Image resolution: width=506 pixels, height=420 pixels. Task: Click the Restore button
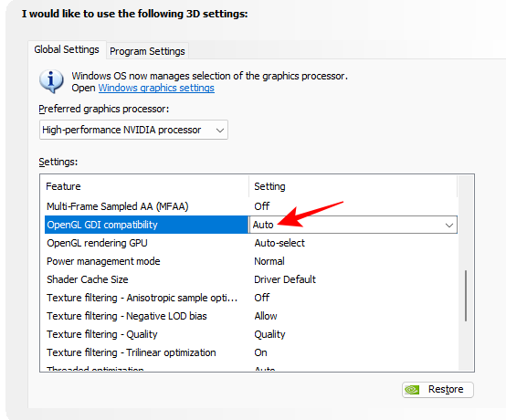click(437, 389)
